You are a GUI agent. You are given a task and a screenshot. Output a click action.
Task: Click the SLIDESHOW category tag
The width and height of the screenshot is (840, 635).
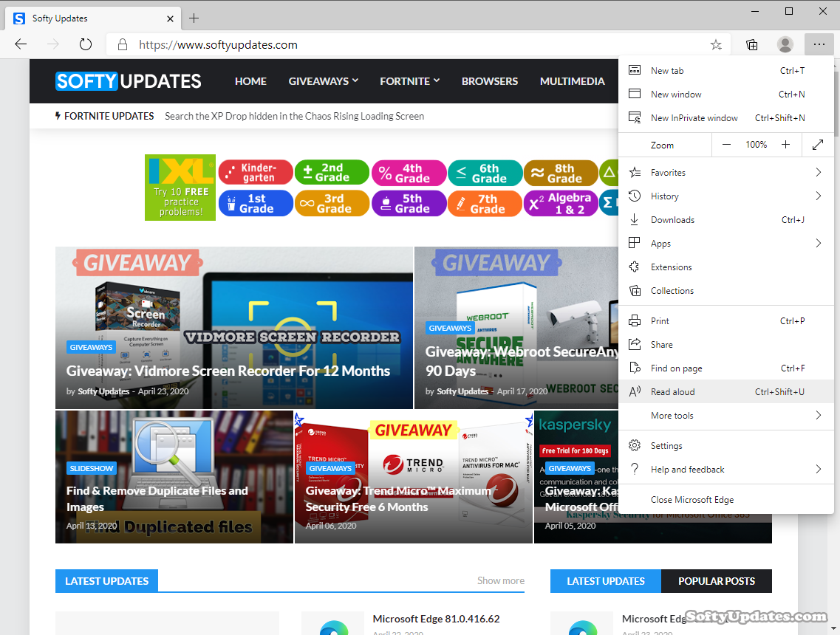pyautogui.click(x=92, y=468)
